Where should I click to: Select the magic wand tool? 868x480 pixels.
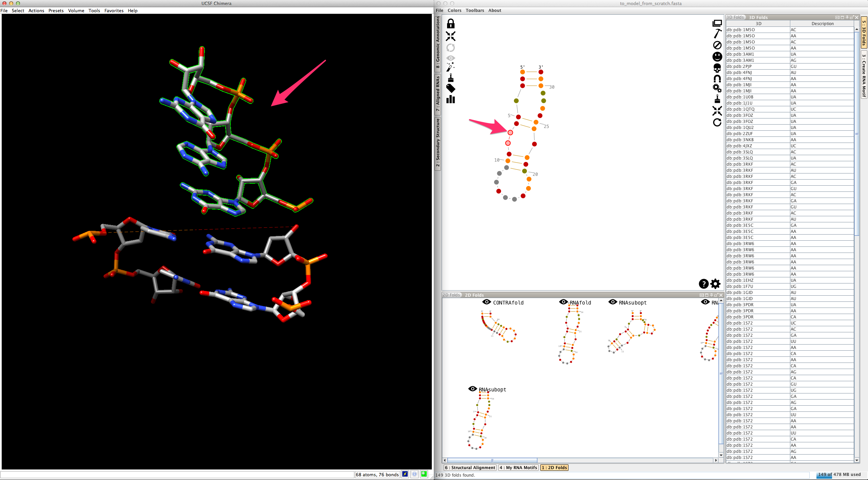450,67
